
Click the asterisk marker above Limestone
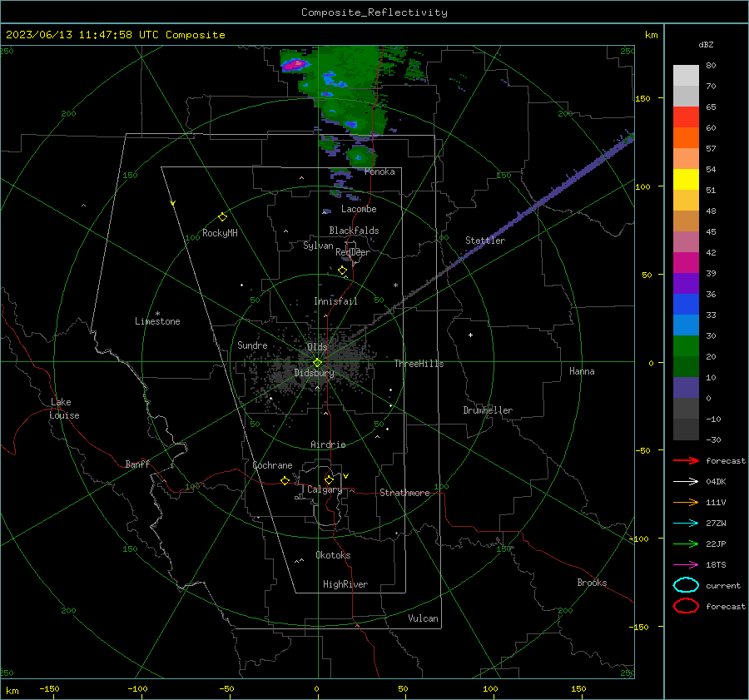[157, 314]
